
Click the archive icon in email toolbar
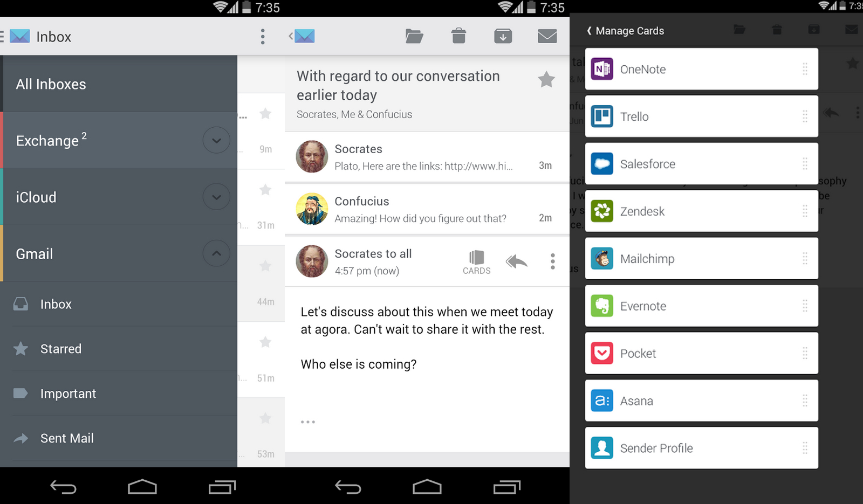[503, 36]
